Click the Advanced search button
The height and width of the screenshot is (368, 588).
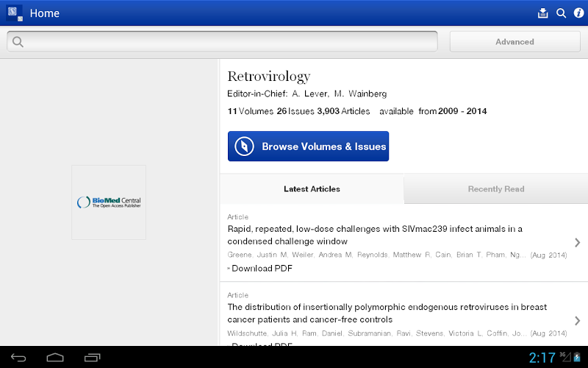tap(514, 42)
